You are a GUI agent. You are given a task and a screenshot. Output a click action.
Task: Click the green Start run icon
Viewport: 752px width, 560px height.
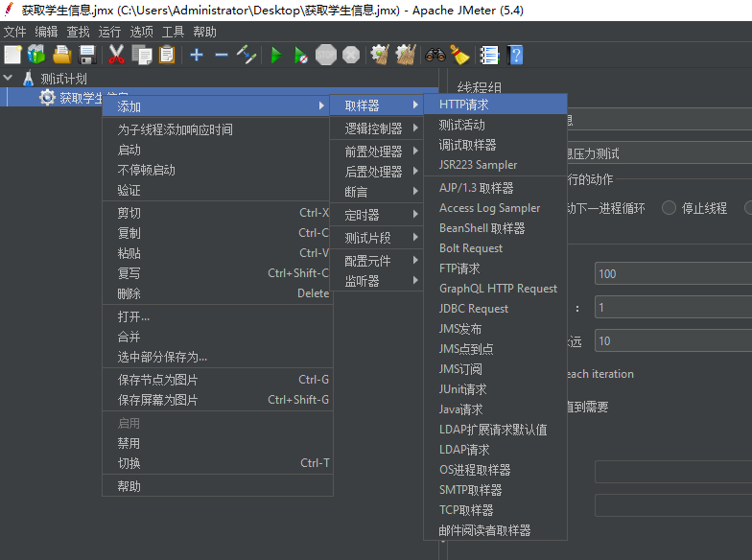[276, 55]
